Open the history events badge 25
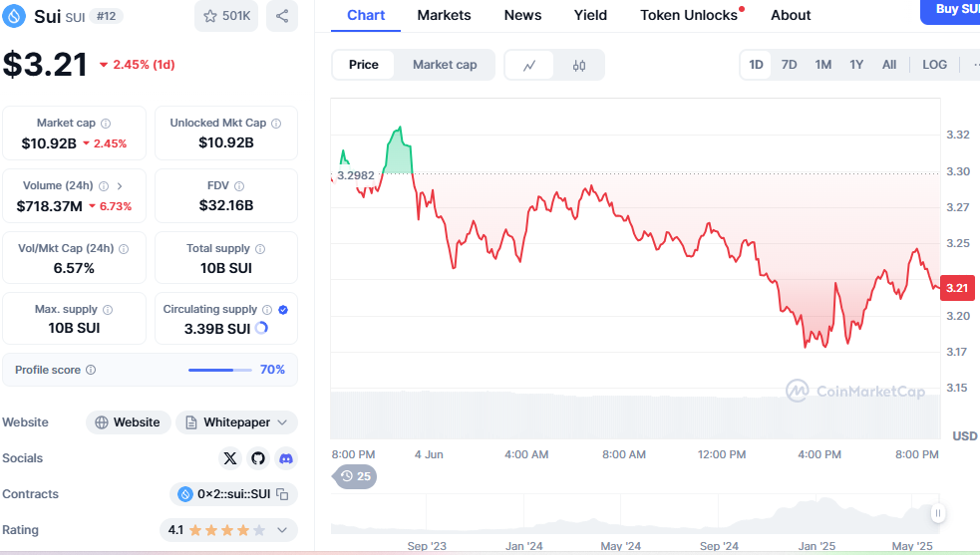This screenshot has height=555, width=980. (355, 476)
